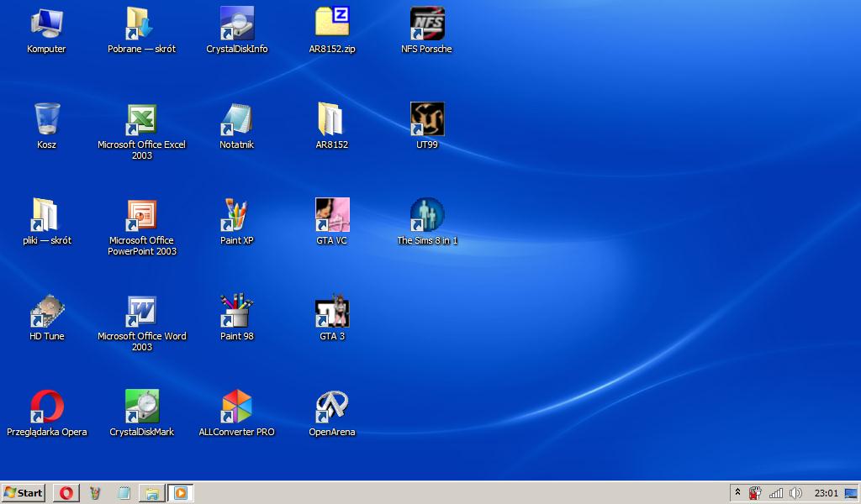The height and width of the screenshot is (504, 861).
Task: Click the 23:01 clock in the tray
Action: coord(826,493)
